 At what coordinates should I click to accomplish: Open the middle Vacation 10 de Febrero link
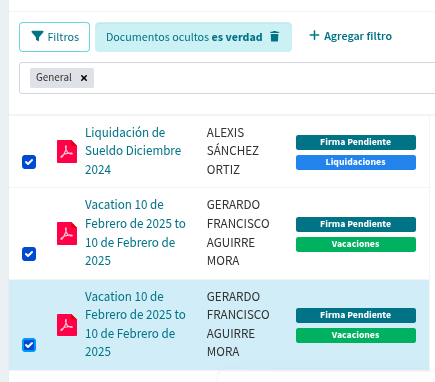tap(135, 233)
